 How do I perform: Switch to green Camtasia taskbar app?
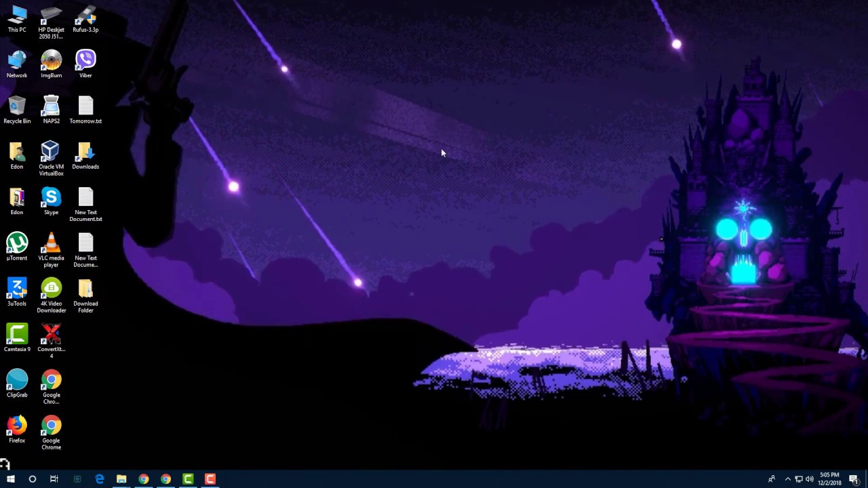pyautogui.click(x=188, y=479)
